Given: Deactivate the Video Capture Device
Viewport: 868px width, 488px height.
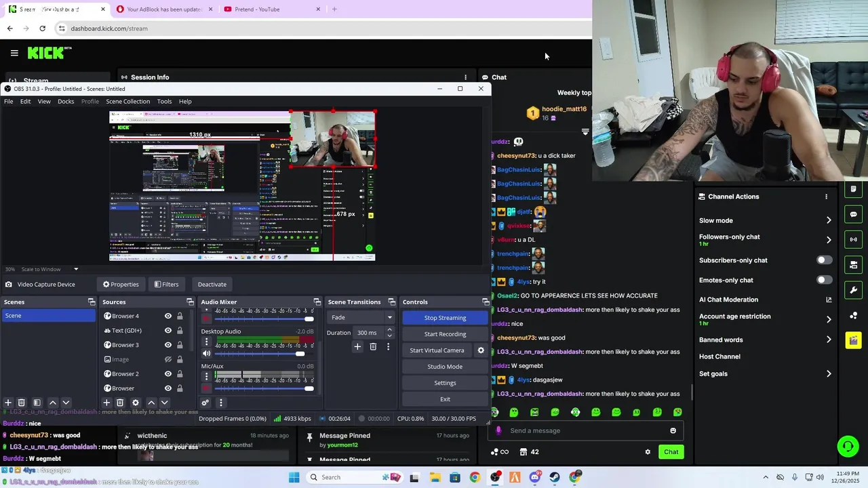Looking at the screenshot, I should click(x=212, y=284).
